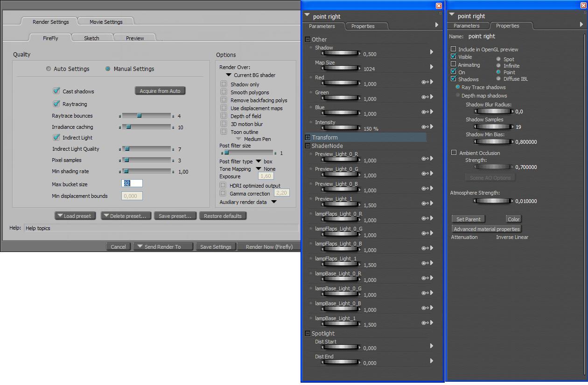Open the Tone Mapping dropdown
588x385 pixels.
(259, 169)
